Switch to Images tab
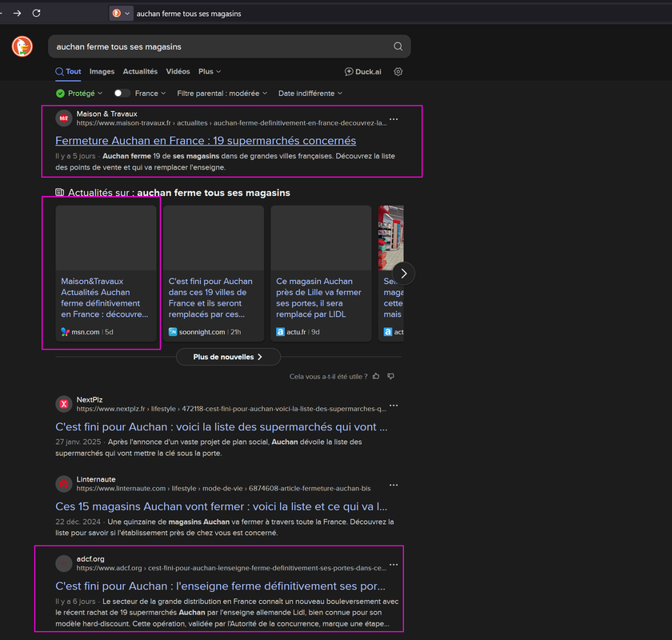This screenshot has width=672, height=640. 102,71
